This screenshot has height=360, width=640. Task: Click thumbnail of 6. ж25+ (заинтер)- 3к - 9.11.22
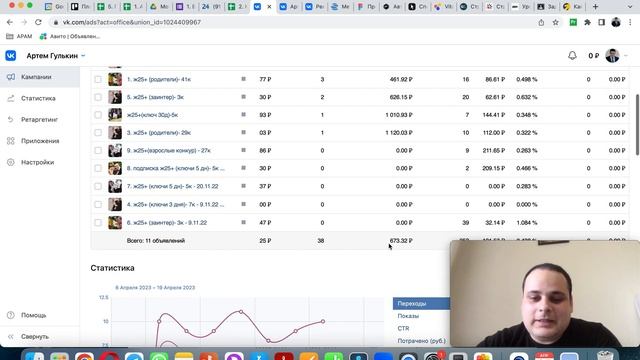tap(115, 222)
